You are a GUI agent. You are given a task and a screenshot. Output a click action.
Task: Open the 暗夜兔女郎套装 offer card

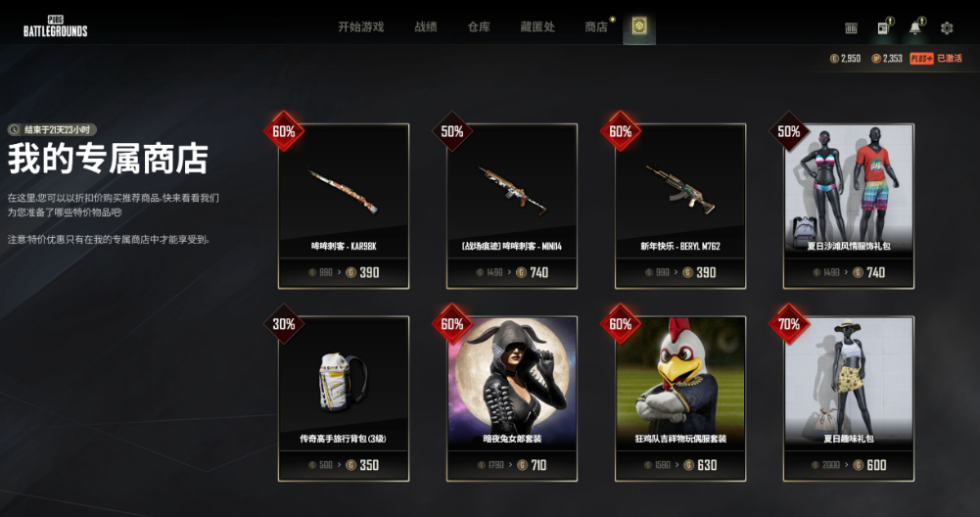point(512,399)
